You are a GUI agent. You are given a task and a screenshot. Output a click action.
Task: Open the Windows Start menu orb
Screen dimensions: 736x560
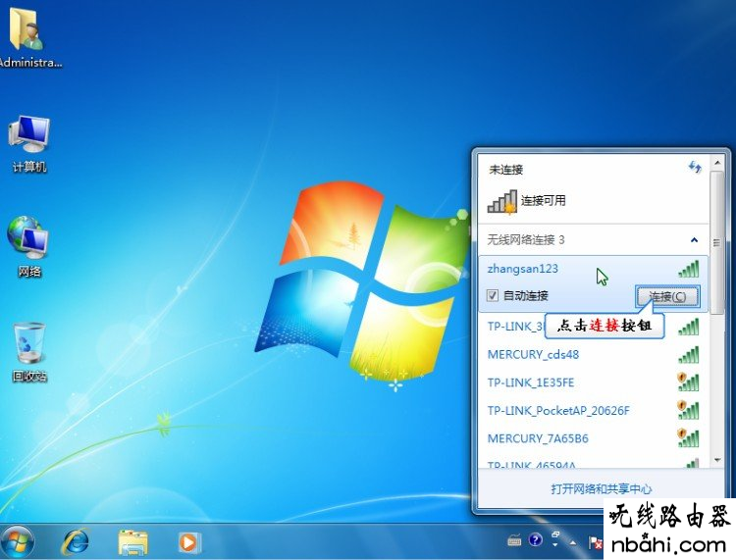pyautogui.click(x=18, y=542)
